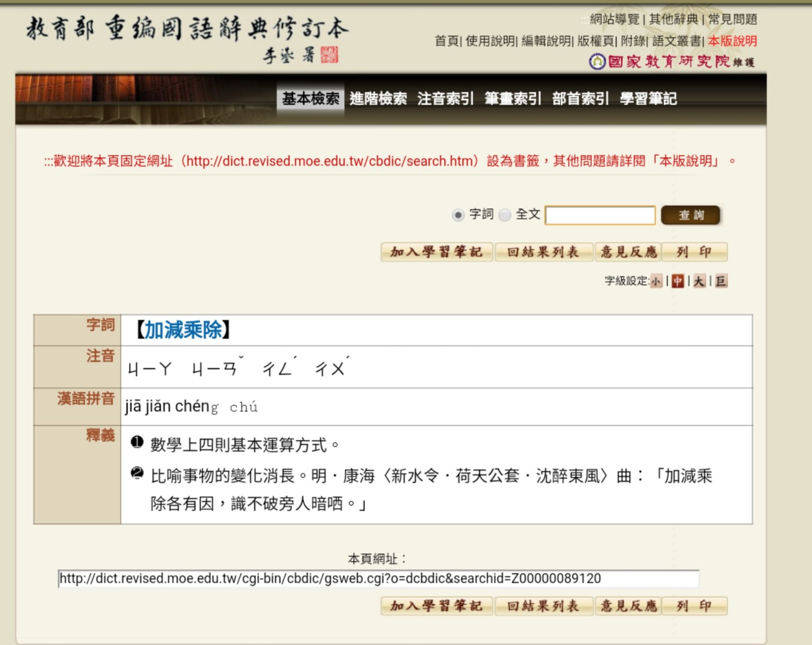
Task: Go to the 筆畫索引 tab
Action: click(513, 99)
